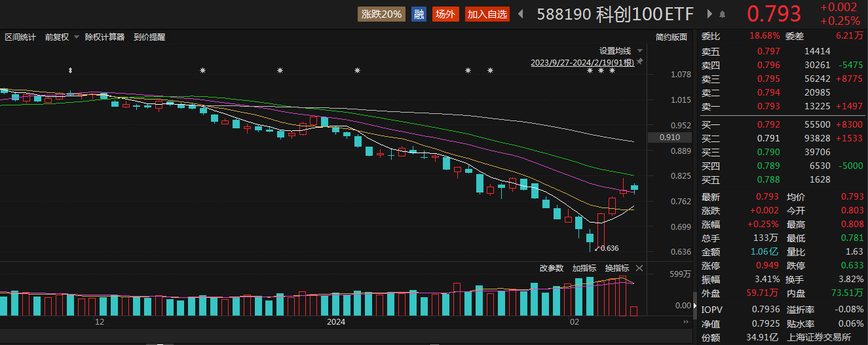Click the first event marker above chart
This screenshot has height=345, width=868.
[x=70, y=70]
